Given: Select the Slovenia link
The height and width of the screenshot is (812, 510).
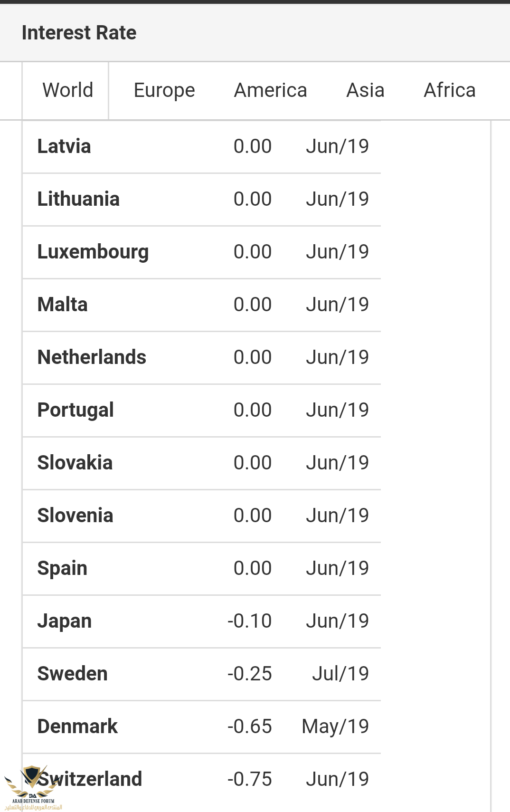Looking at the screenshot, I should click(x=76, y=516).
